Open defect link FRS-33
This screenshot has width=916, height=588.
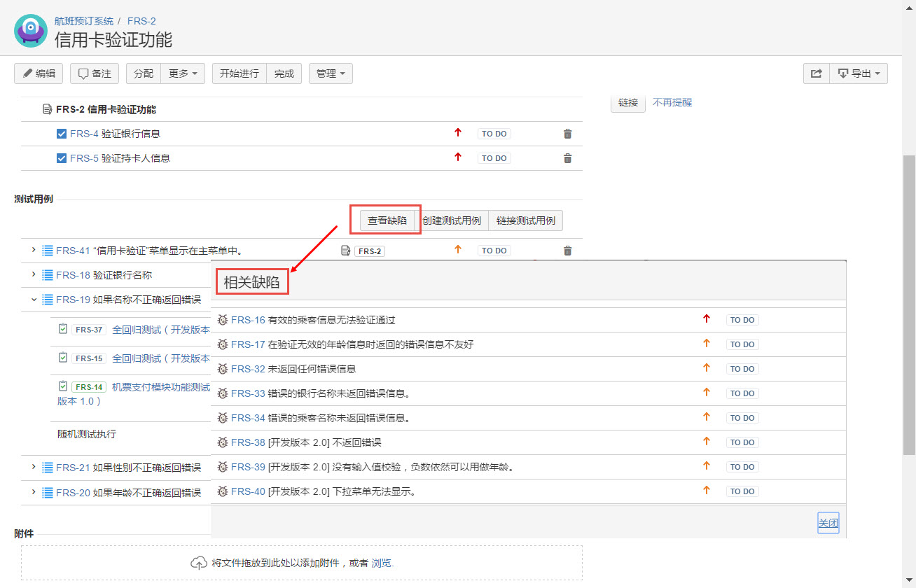[x=248, y=393]
